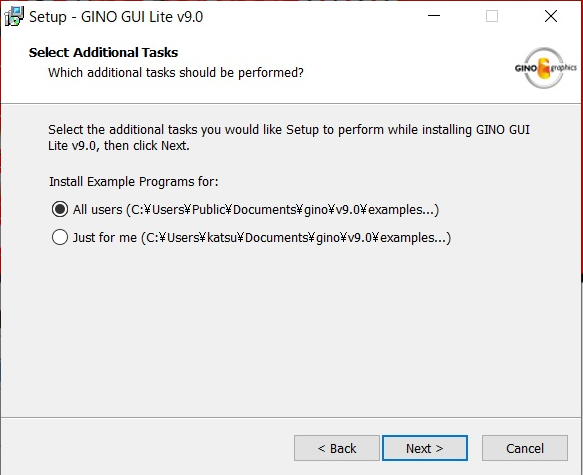
Task: Click the Setup installer icon in title bar
Action: (x=14, y=16)
